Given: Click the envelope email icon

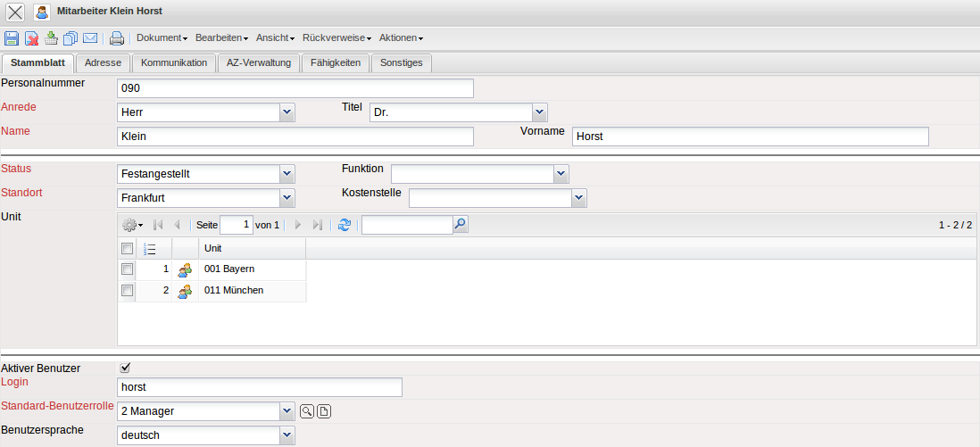Looking at the screenshot, I should [x=90, y=38].
